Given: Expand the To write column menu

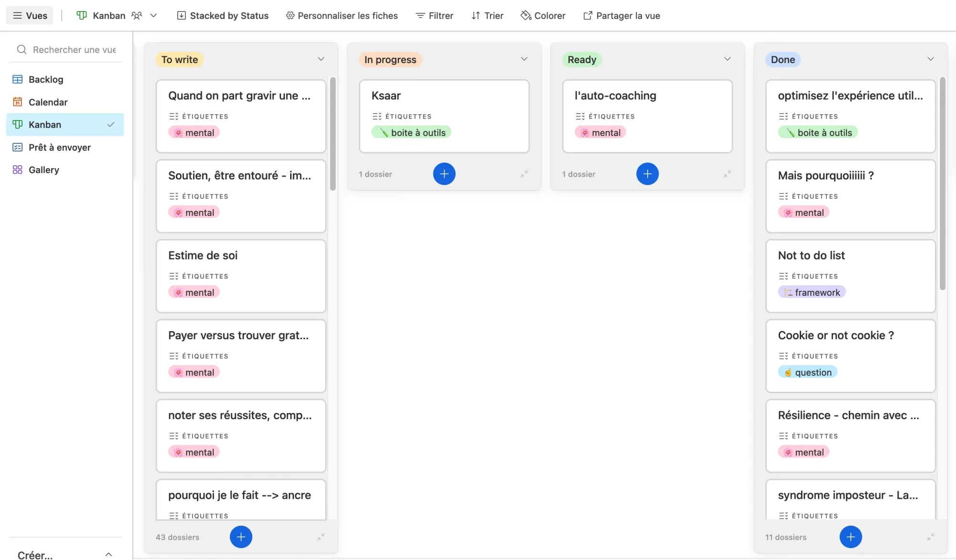Looking at the screenshot, I should pos(321,59).
